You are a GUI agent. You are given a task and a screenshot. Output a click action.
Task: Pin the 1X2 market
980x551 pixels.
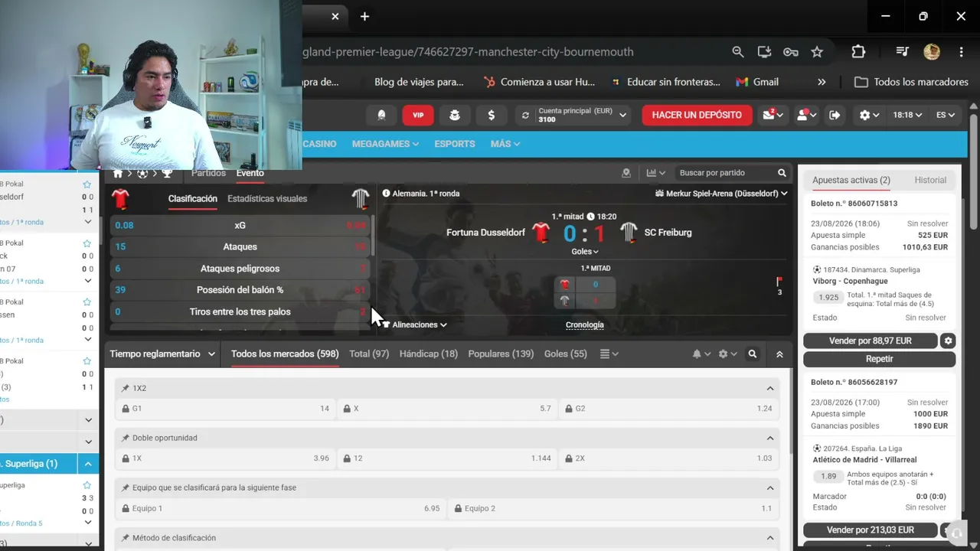(126, 388)
